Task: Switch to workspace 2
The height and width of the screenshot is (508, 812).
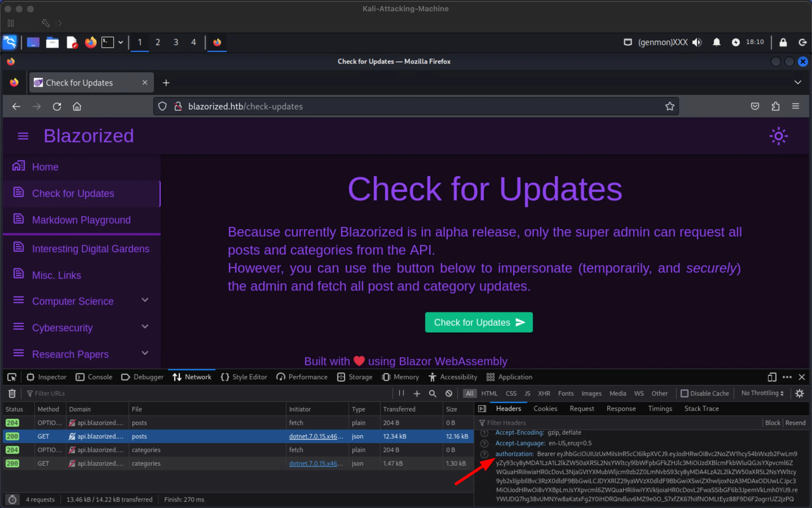Action: coord(158,42)
